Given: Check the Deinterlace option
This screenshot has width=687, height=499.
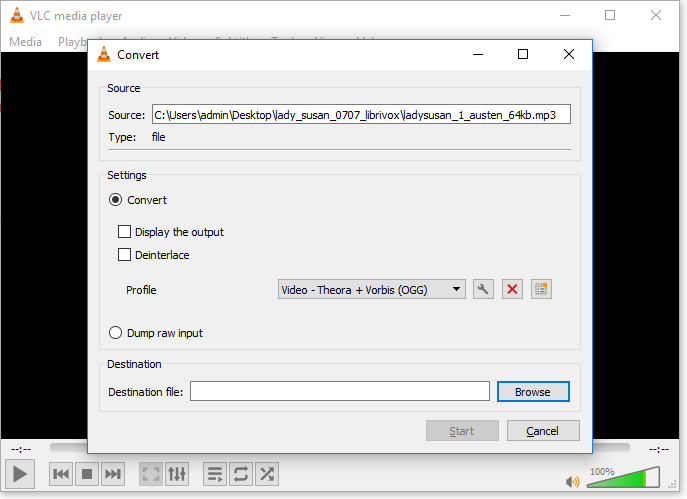Looking at the screenshot, I should (125, 255).
